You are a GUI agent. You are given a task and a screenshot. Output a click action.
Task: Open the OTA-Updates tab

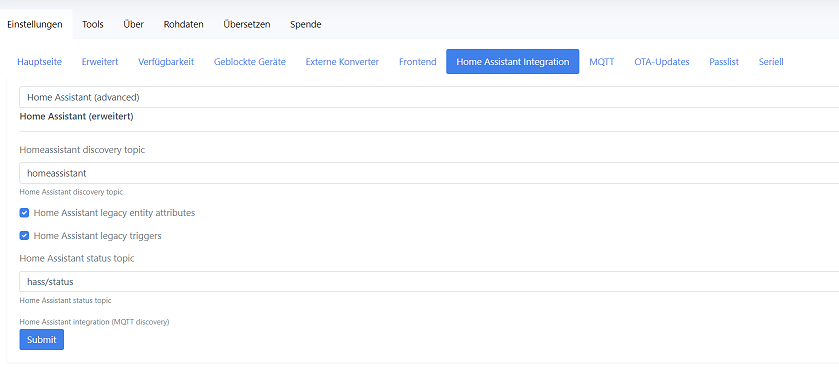[662, 62]
